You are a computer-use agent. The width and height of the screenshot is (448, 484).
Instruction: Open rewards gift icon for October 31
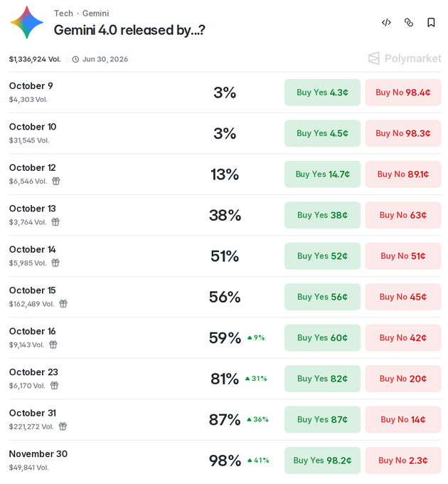coord(63,426)
